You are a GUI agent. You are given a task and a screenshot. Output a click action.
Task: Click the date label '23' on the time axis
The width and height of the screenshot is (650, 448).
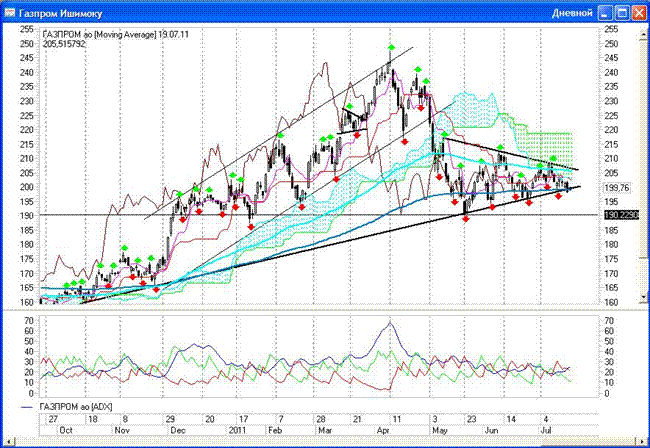pyautogui.click(x=472, y=419)
